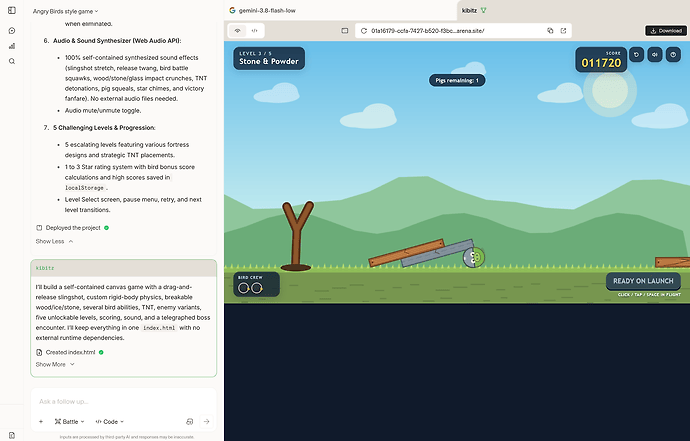The image size is (690, 441).
Task: Expand kibitz response with Show More
Action: click(55, 364)
